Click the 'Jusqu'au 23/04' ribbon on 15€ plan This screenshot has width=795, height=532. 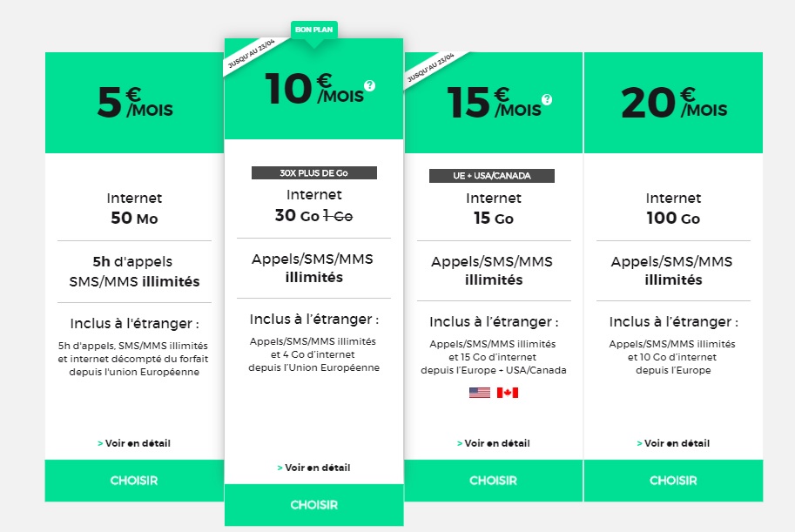tap(431, 69)
